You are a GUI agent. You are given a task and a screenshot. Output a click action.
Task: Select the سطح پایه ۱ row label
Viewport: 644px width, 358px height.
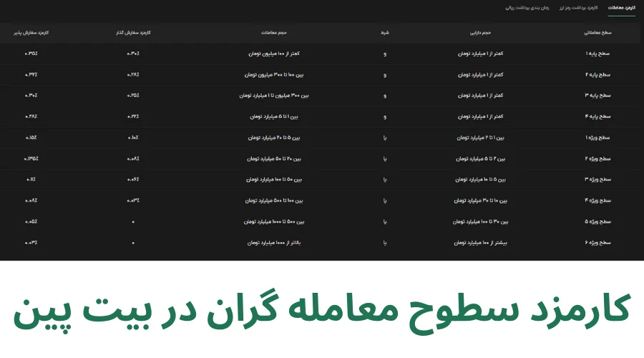[x=597, y=54]
